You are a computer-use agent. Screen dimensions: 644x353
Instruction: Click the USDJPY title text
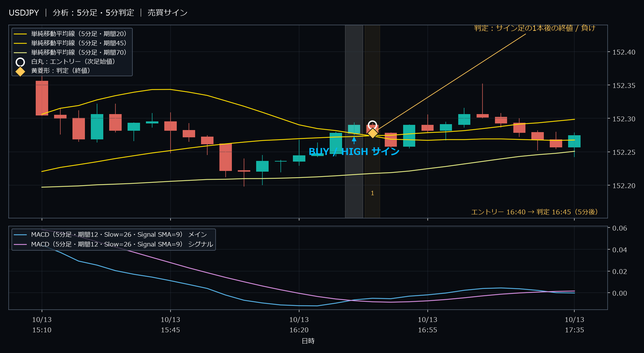pos(24,13)
